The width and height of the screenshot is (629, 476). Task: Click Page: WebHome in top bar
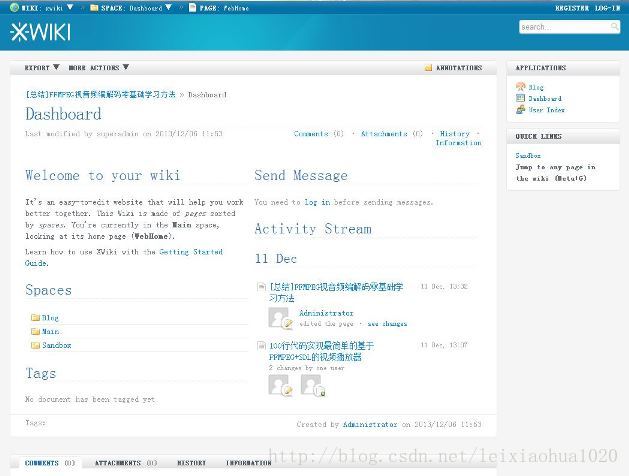(x=224, y=8)
